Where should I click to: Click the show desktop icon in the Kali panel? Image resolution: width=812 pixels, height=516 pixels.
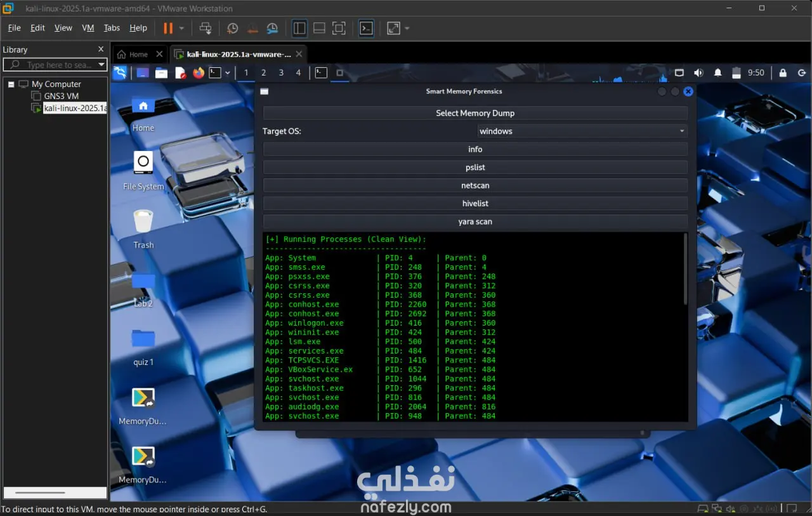(143, 73)
